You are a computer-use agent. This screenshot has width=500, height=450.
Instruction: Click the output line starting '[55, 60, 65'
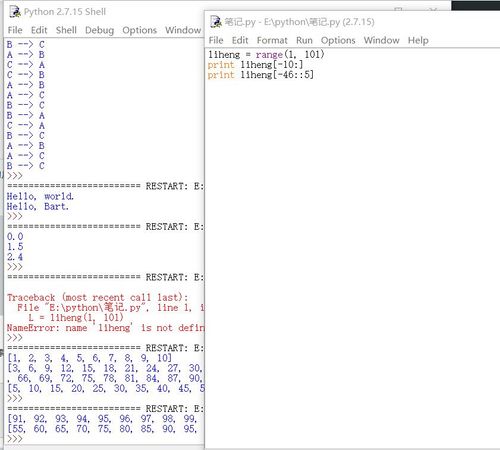click(x=102, y=429)
